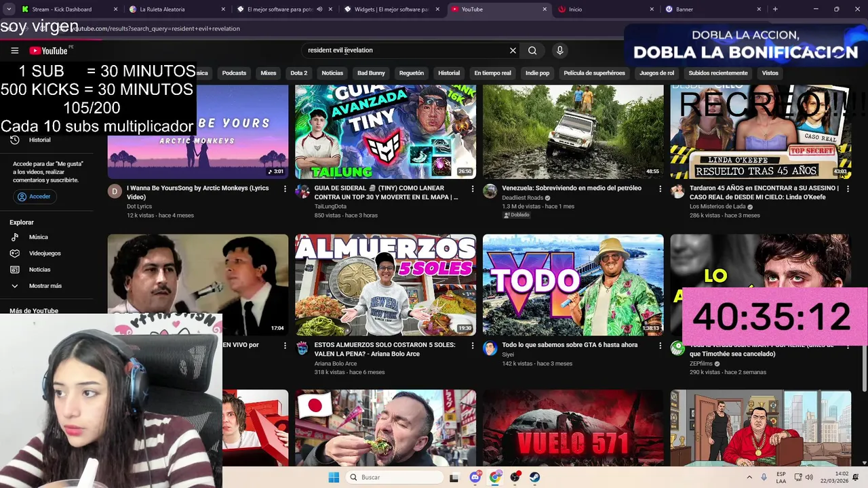Open the YouTube hamburger guide menu

click(x=14, y=50)
